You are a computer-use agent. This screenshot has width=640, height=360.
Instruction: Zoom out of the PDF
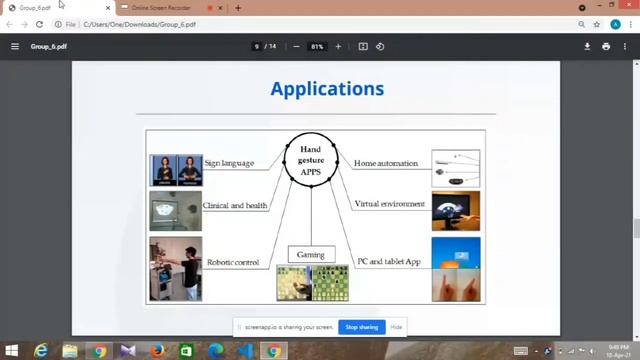point(297,47)
